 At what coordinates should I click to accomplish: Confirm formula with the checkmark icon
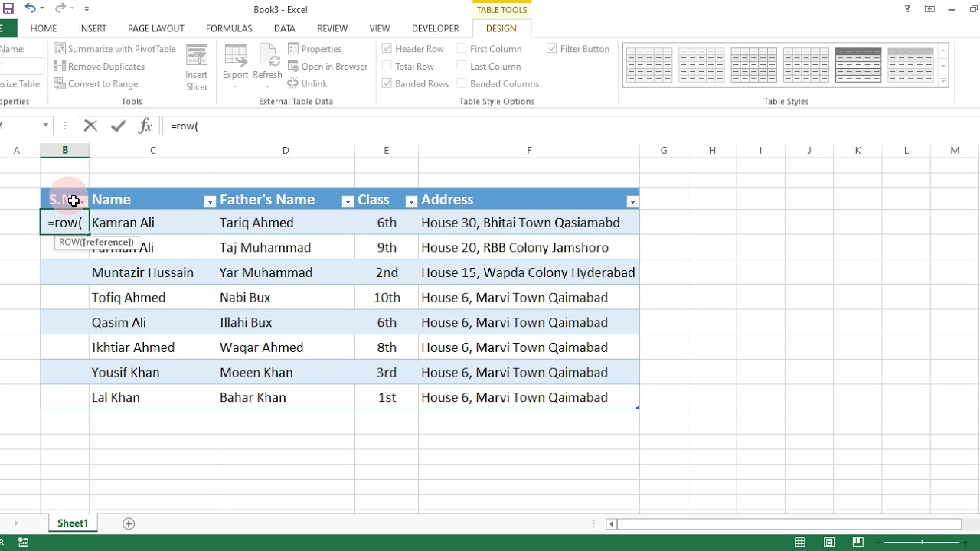click(118, 126)
